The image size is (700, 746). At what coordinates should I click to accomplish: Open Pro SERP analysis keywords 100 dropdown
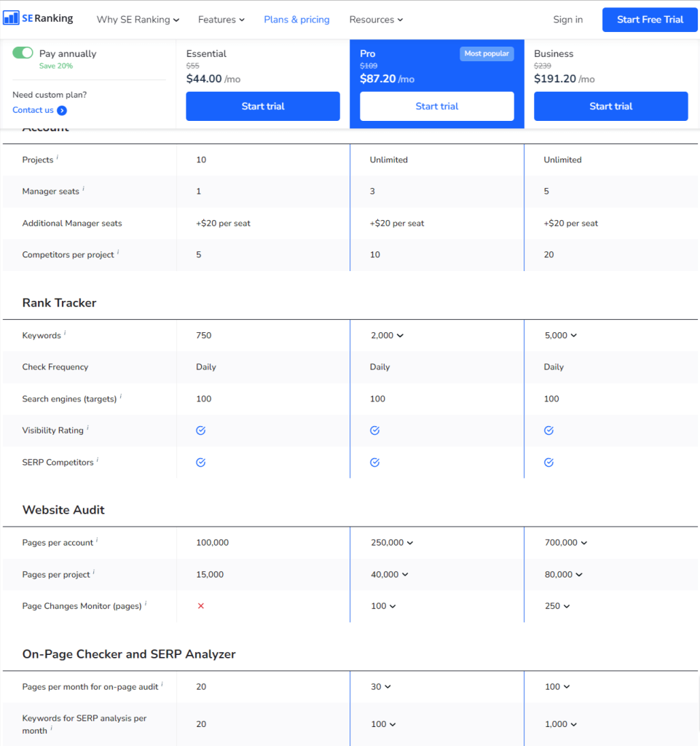click(x=383, y=724)
